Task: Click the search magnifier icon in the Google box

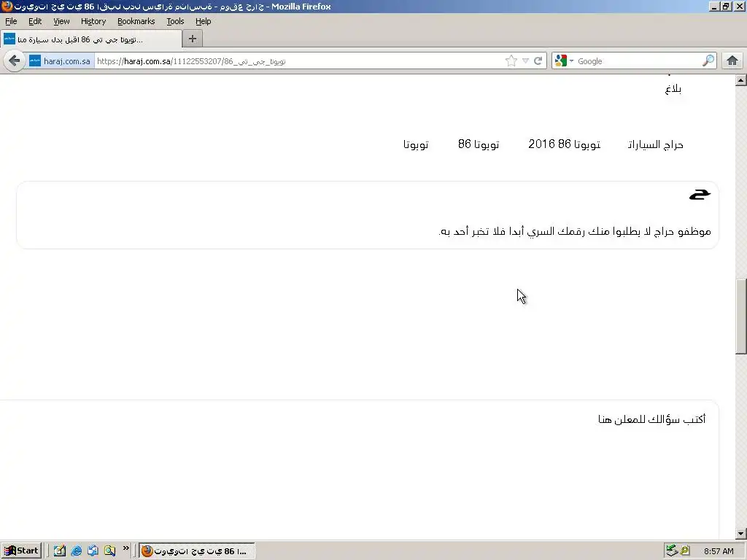Action: (708, 61)
